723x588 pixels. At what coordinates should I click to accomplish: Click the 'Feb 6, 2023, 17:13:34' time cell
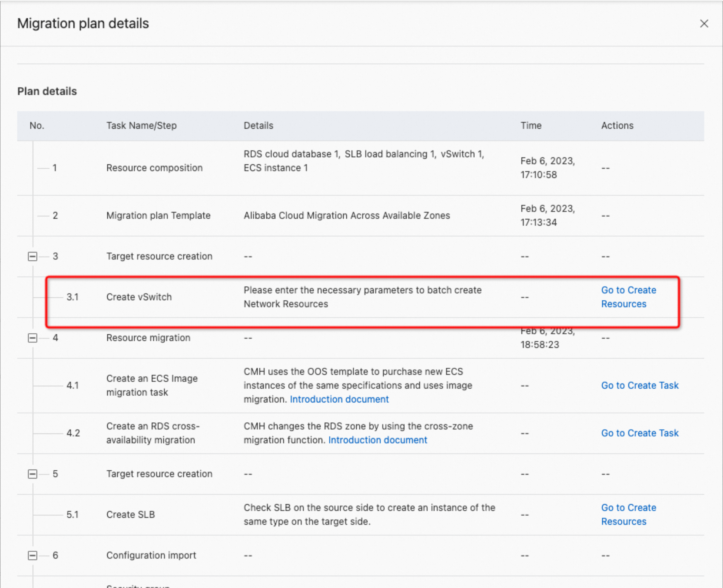[x=548, y=215]
